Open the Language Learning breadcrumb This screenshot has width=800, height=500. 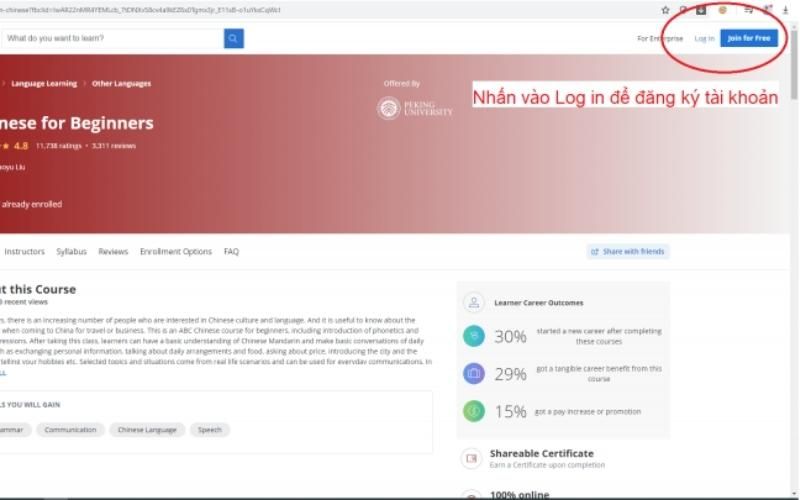[x=44, y=84]
